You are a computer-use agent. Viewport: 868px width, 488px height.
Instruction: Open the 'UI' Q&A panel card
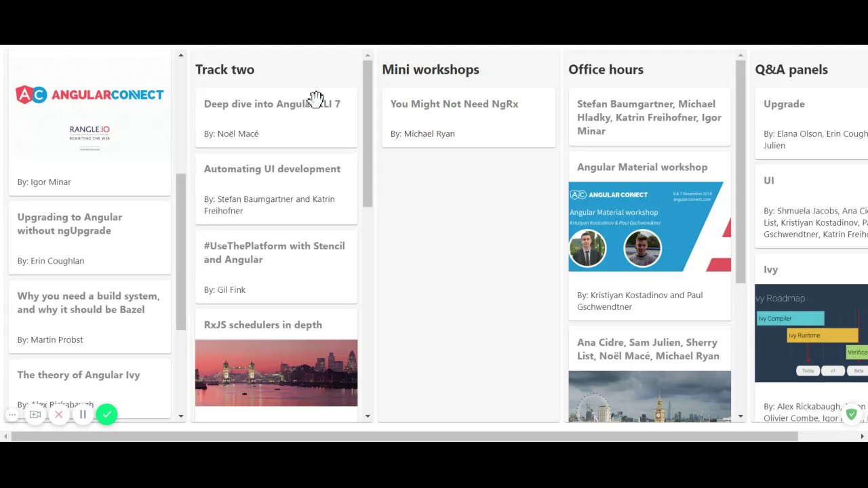[811, 205]
